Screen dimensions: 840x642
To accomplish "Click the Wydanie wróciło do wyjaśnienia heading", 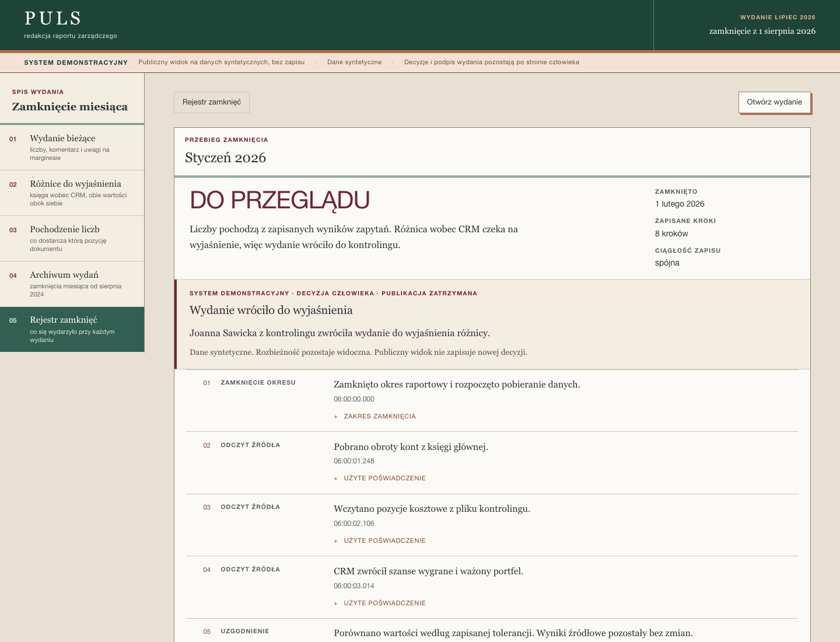I will [271, 310].
